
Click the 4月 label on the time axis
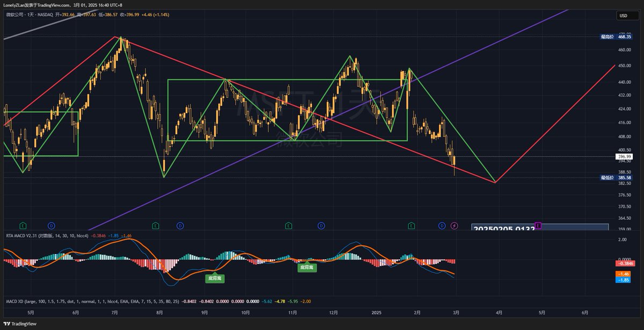pyautogui.click(x=499, y=312)
